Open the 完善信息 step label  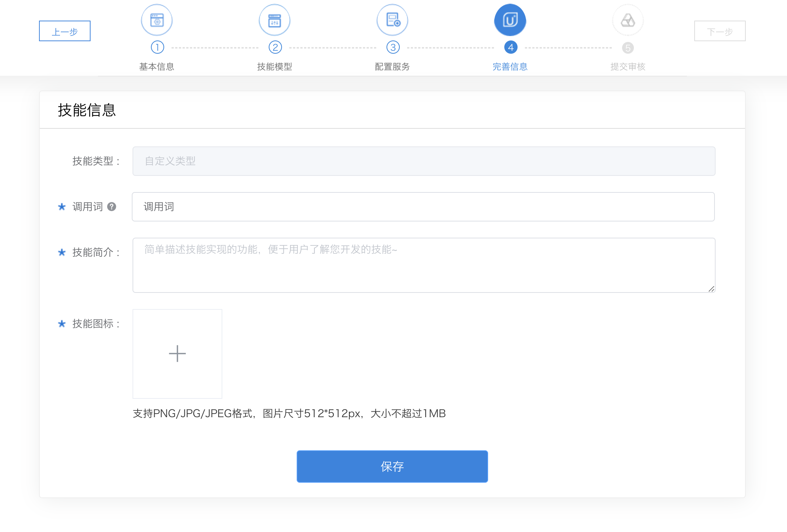(510, 67)
